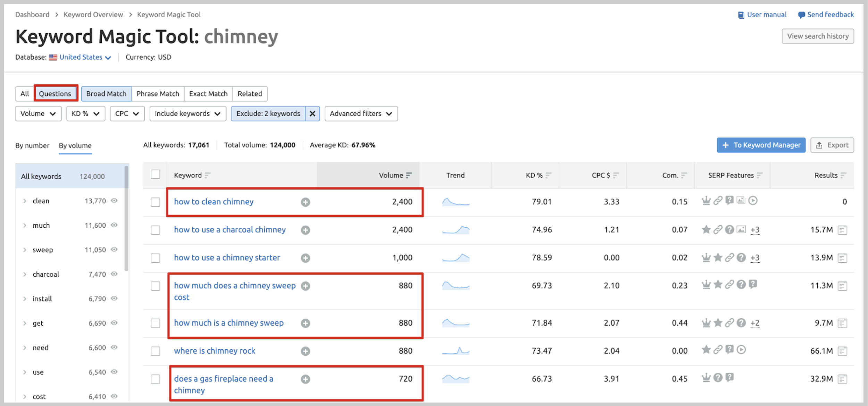The width and height of the screenshot is (868, 406).
Task: Select the Phrase Match tab
Action: pos(158,94)
